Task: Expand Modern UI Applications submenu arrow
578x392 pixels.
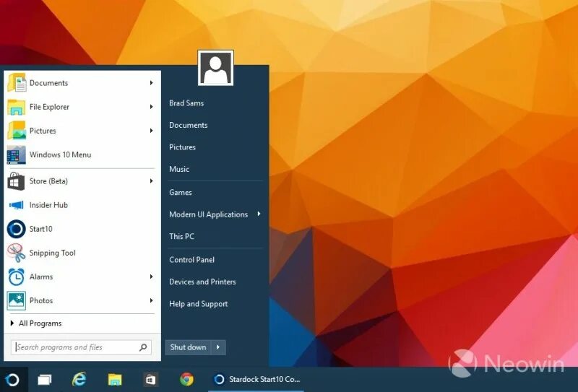Action: point(259,214)
